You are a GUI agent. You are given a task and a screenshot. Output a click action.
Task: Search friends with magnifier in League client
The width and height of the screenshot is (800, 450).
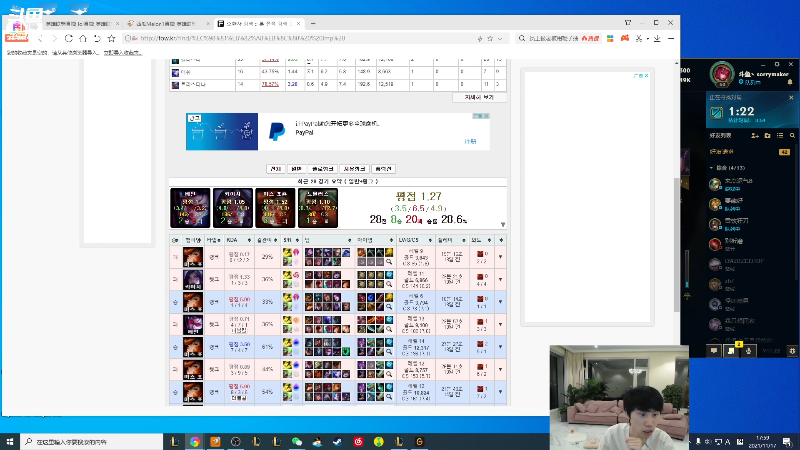pyautogui.click(x=792, y=136)
